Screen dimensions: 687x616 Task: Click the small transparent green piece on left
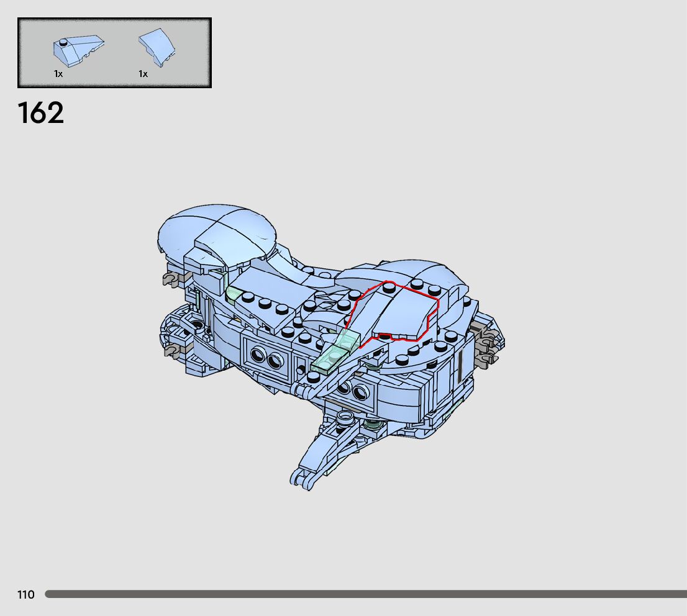pyautogui.click(x=234, y=294)
